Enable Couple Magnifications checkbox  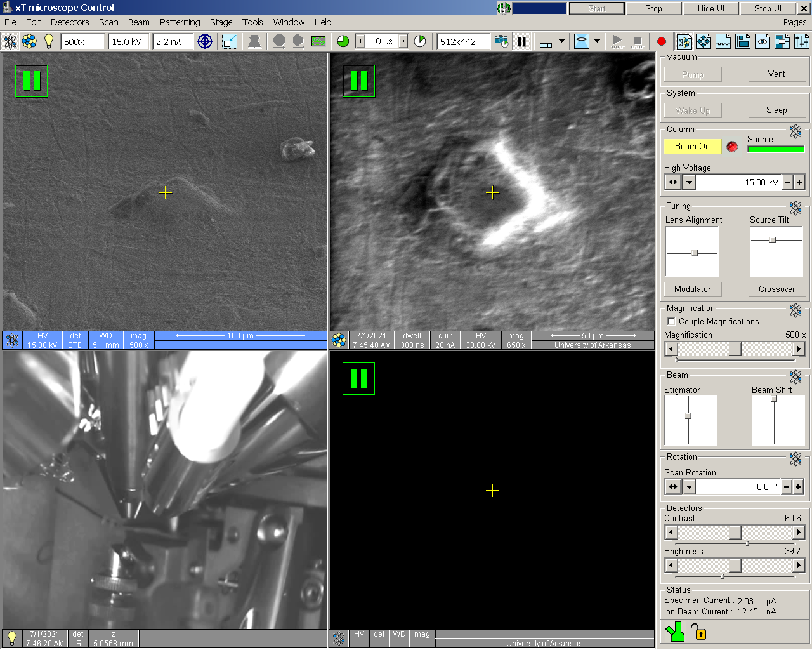(x=672, y=322)
